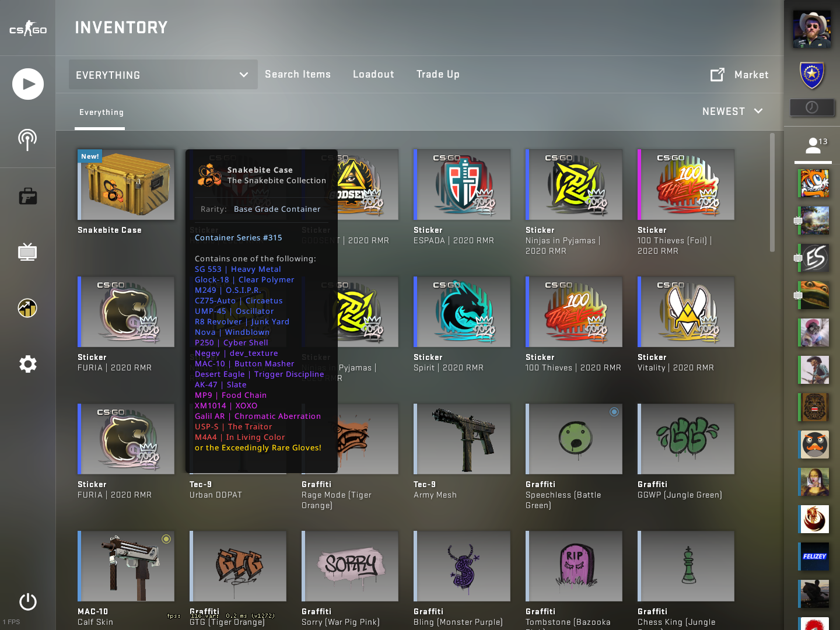This screenshot has height=630, width=840.
Task: Open the inventory briefcase icon
Action: 27,196
